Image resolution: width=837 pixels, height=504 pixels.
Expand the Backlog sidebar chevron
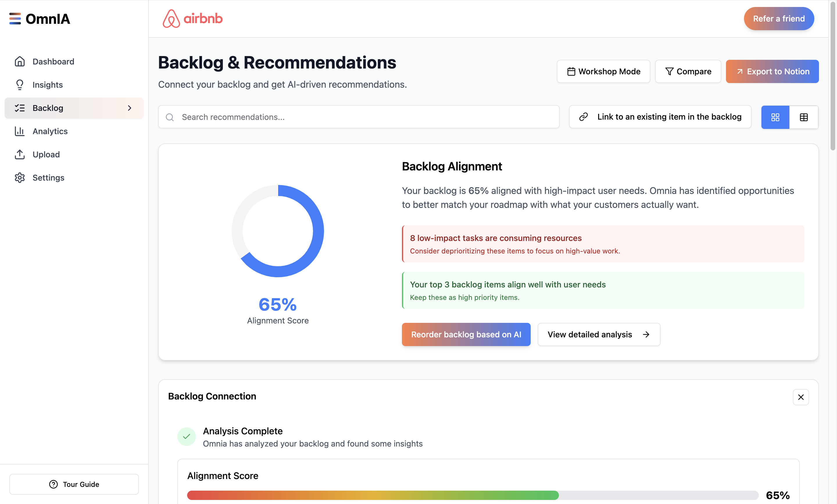click(x=129, y=108)
